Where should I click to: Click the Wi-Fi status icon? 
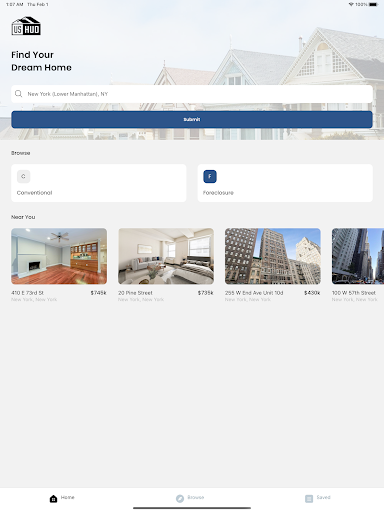coord(351,4)
